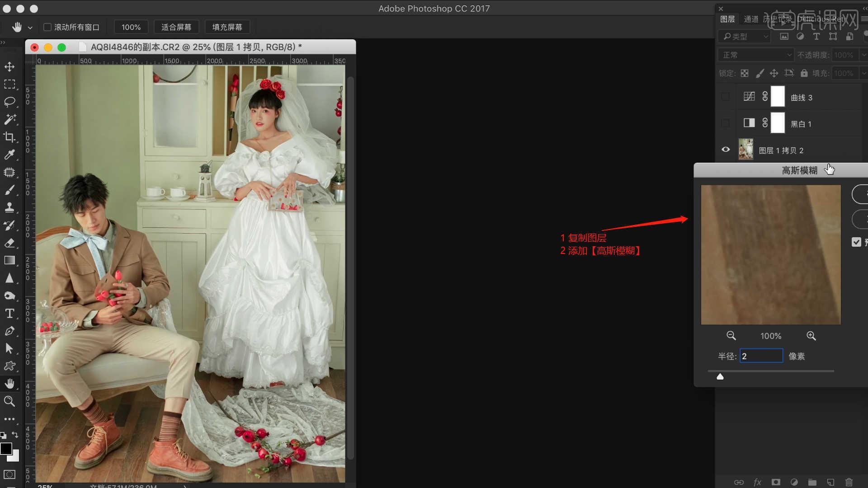The height and width of the screenshot is (488, 868).
Task: Open the layer fx styles menu
Action: [757, 482]
